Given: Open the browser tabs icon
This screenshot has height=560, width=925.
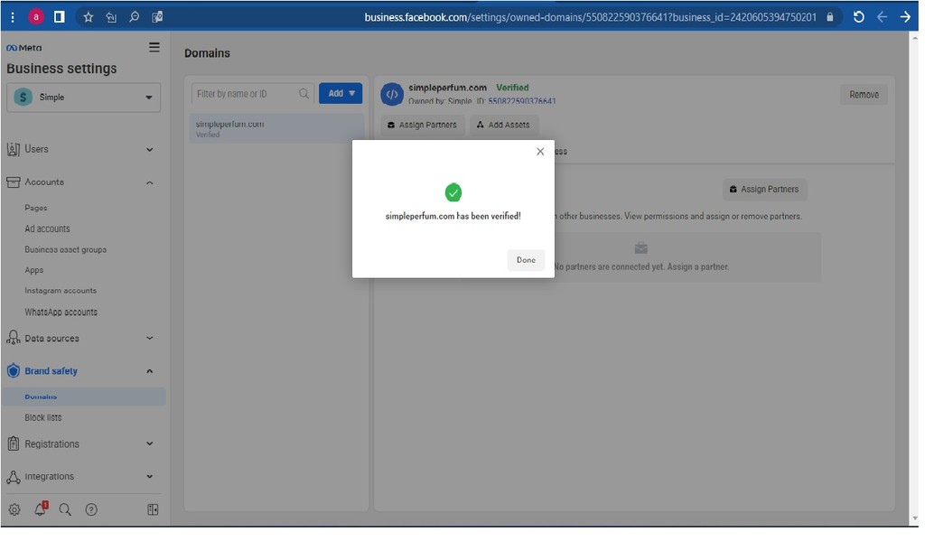Looking at the screenshot, I should 60,17.
